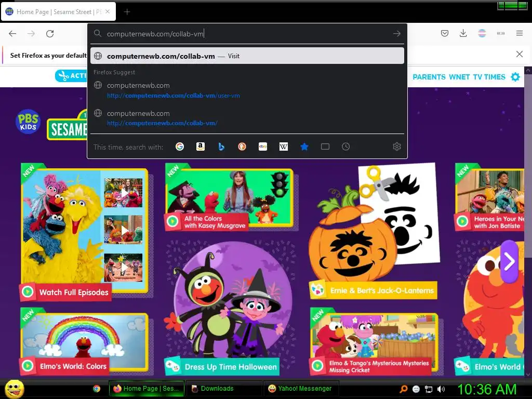This screenshot has width=532, height=399.
Task: Search this time with Google
Action: (x=180, y=147)
